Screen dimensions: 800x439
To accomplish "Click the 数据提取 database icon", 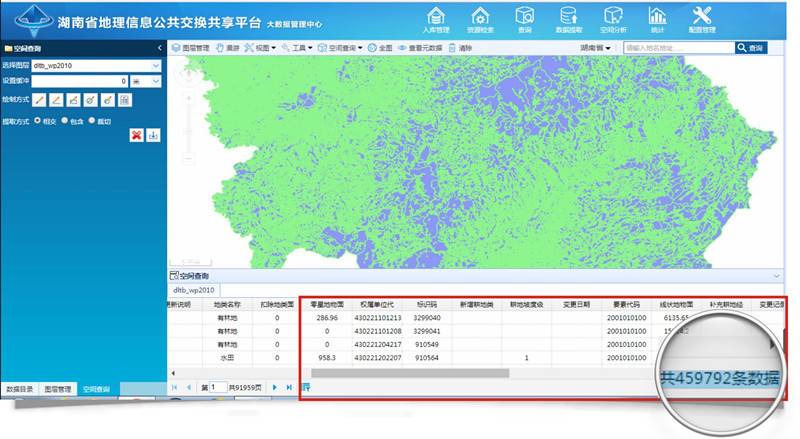I will point(569,17).
